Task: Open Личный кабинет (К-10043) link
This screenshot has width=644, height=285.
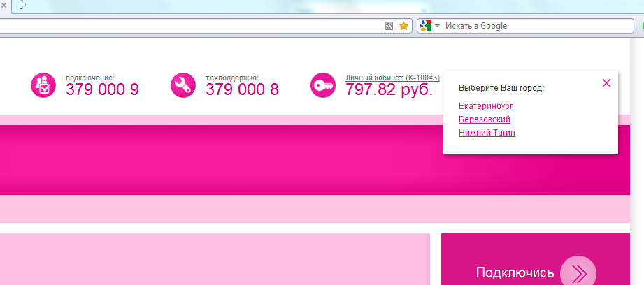Action: pos(393,78)
